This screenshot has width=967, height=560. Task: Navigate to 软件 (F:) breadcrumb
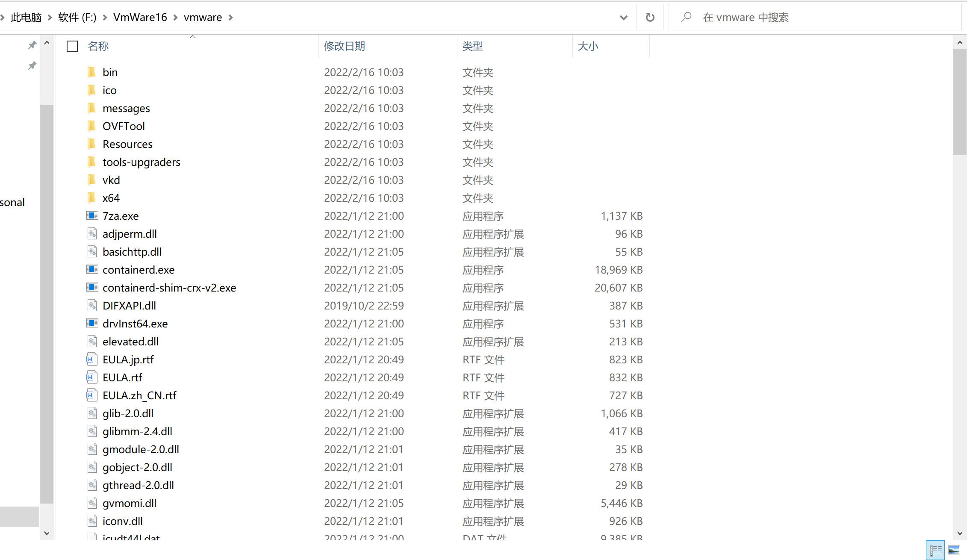77,18
